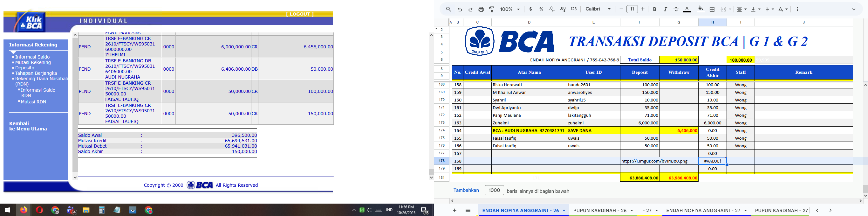Open the borders tool

click(712, 9)
